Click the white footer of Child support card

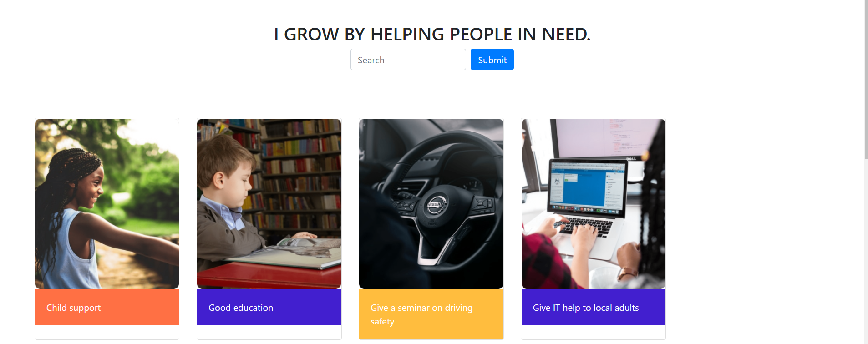tap(107, 332)
